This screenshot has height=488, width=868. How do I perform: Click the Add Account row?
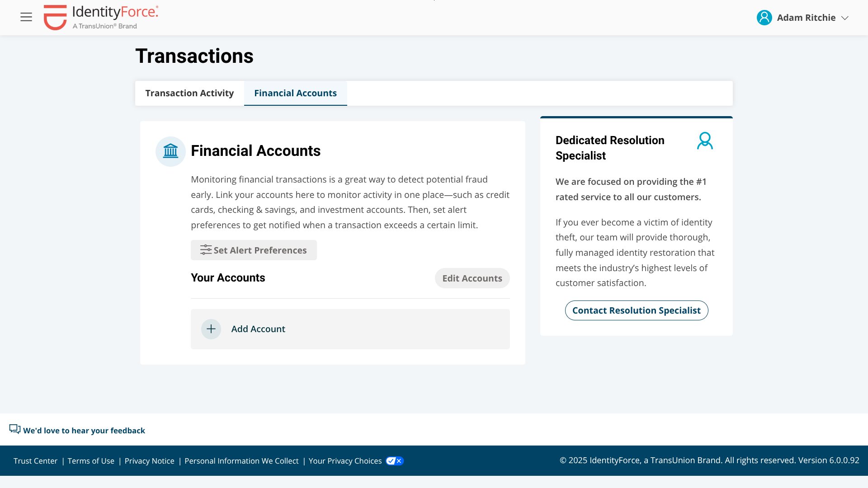pyautogui.click(x=350, y=329)
